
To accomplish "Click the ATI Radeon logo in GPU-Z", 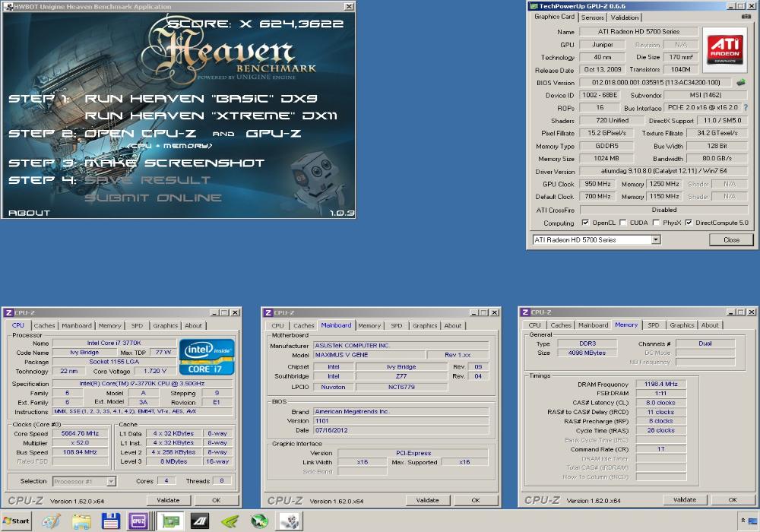I will point(724,49).
